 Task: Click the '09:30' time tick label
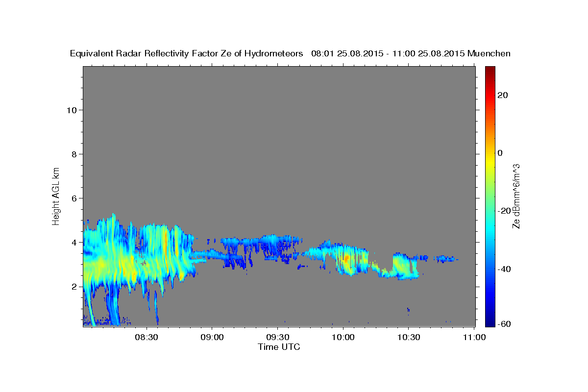(277, 337)
